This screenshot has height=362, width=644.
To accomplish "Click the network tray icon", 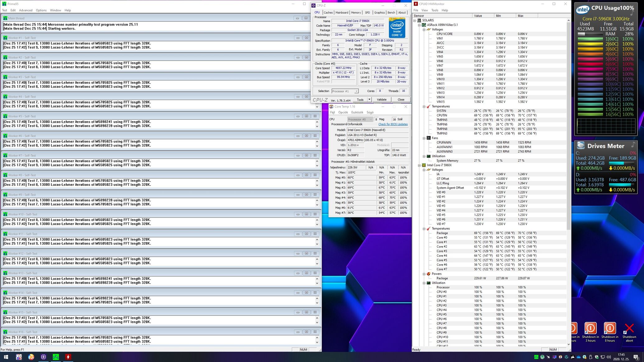I will (603, 357).
